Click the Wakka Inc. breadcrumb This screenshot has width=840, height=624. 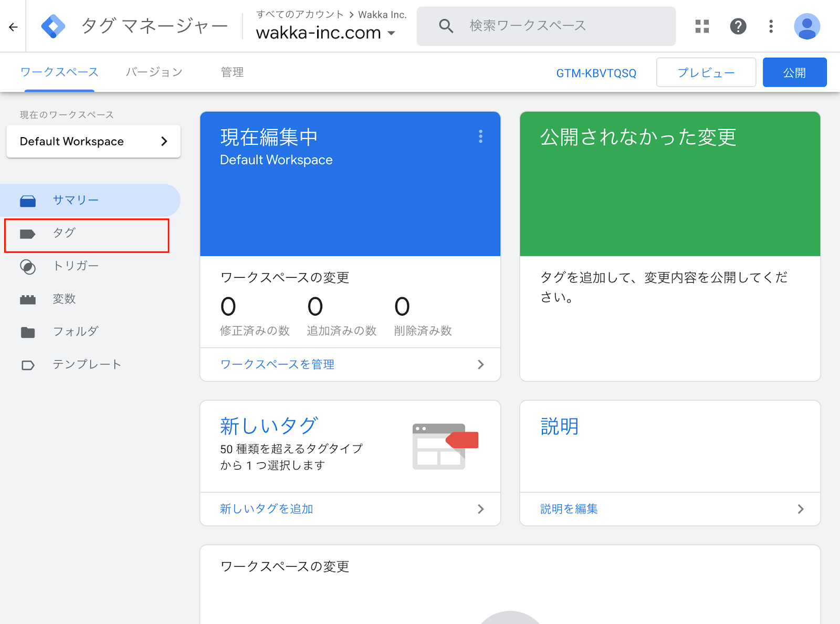[x=382, y=15]
